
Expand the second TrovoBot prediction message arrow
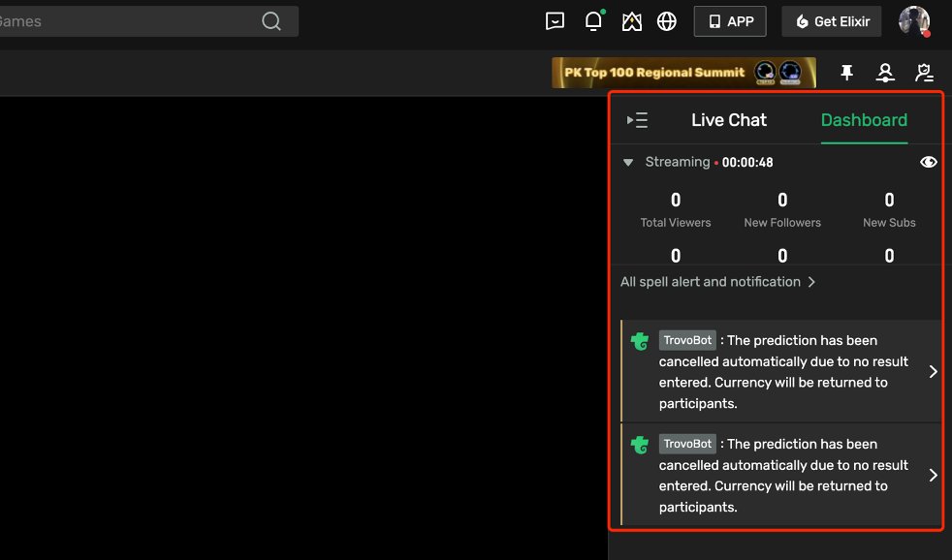coord(934,475)
